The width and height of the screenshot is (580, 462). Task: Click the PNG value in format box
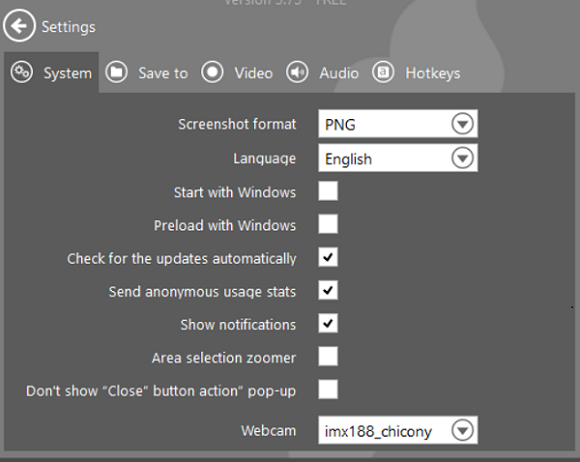[x=340, y=125]
